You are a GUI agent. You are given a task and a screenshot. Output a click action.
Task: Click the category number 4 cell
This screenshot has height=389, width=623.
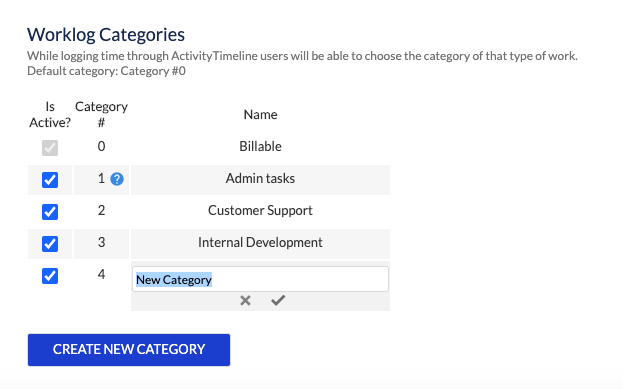[x=101, y=275]
